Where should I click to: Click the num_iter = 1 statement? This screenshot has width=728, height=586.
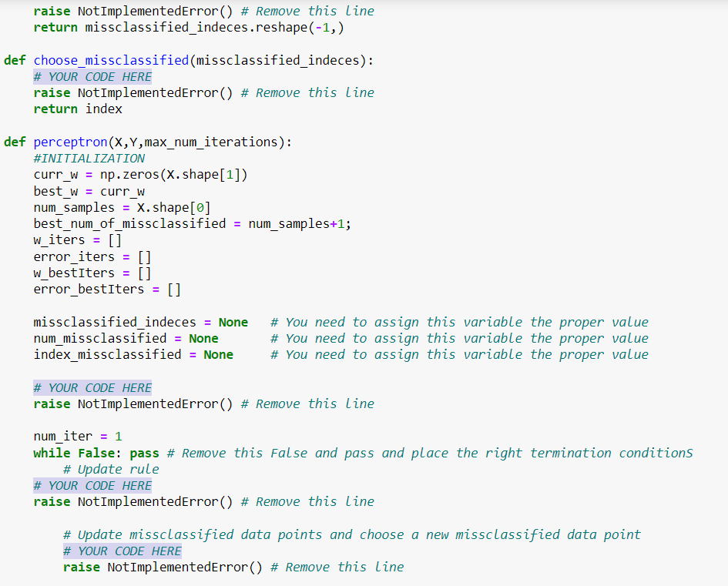tap(77, 436)
